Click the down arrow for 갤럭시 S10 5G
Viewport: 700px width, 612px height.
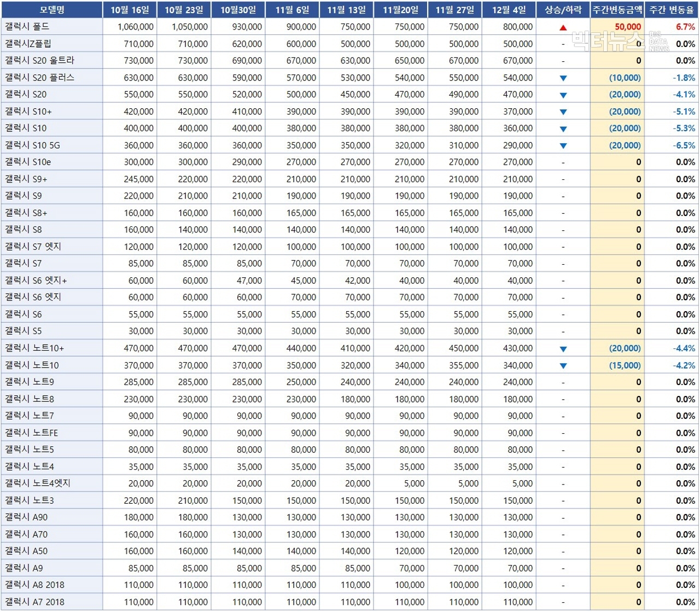tap(563, 146)
